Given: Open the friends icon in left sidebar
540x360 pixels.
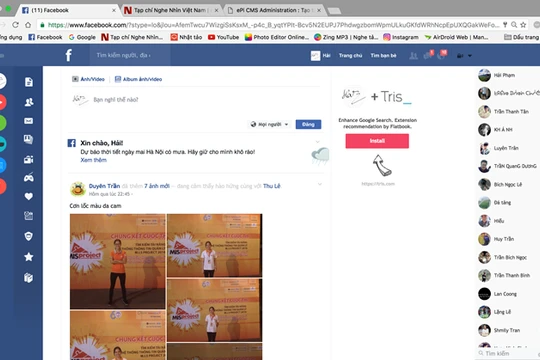Looking at the screenshot, I should point(29,102).
